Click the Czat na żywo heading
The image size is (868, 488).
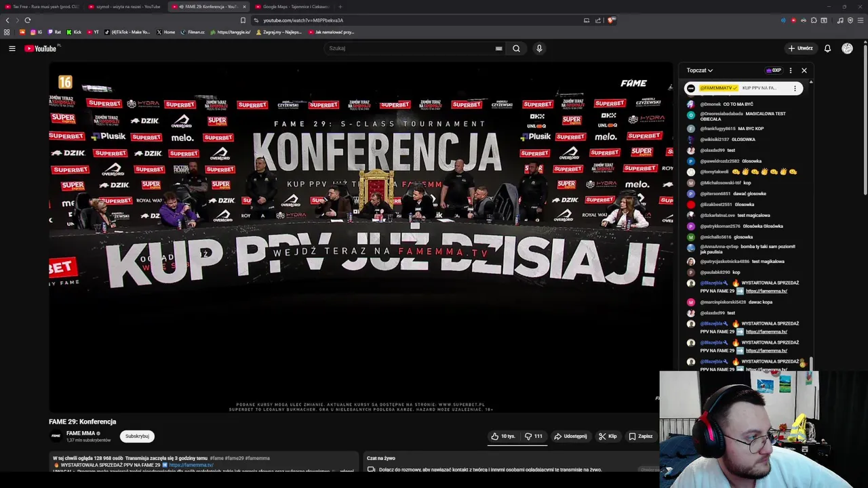(x=381, y=458)
